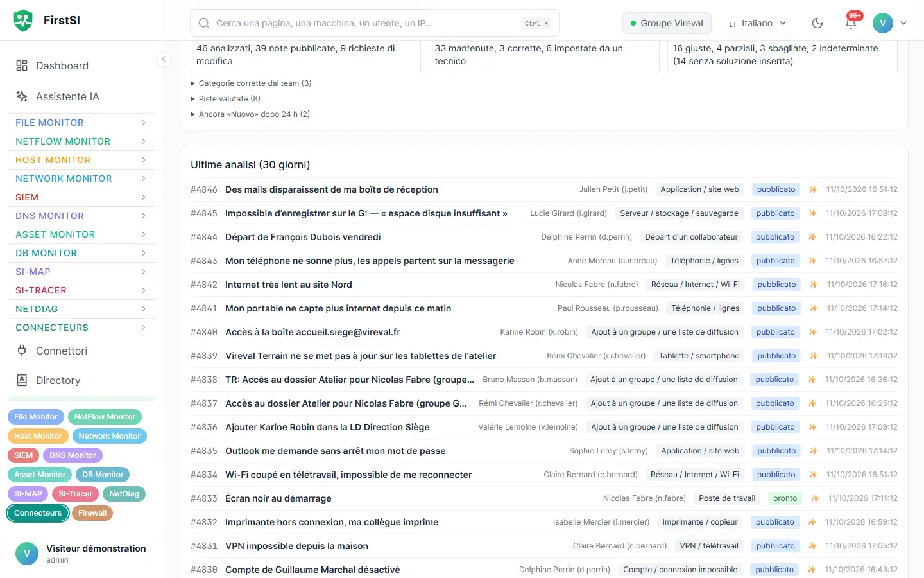The height and width of the screenshot is (578, 924).
Task: Open the user menu chevron in the top bar
Action: coord(903,23)
